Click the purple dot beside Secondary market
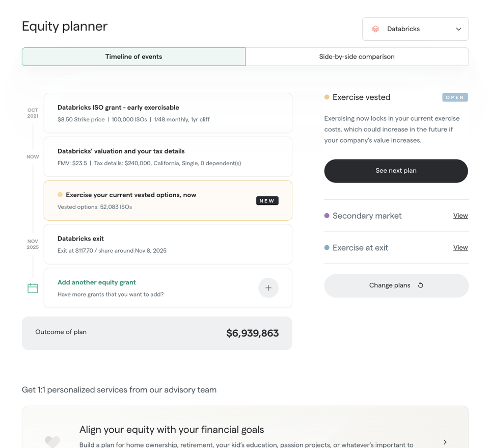489x448 pixels. [x=327, y=216]
